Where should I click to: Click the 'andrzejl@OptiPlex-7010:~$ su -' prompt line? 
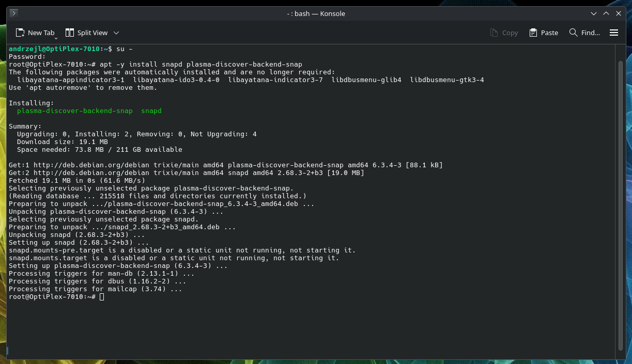click(71, 49)
